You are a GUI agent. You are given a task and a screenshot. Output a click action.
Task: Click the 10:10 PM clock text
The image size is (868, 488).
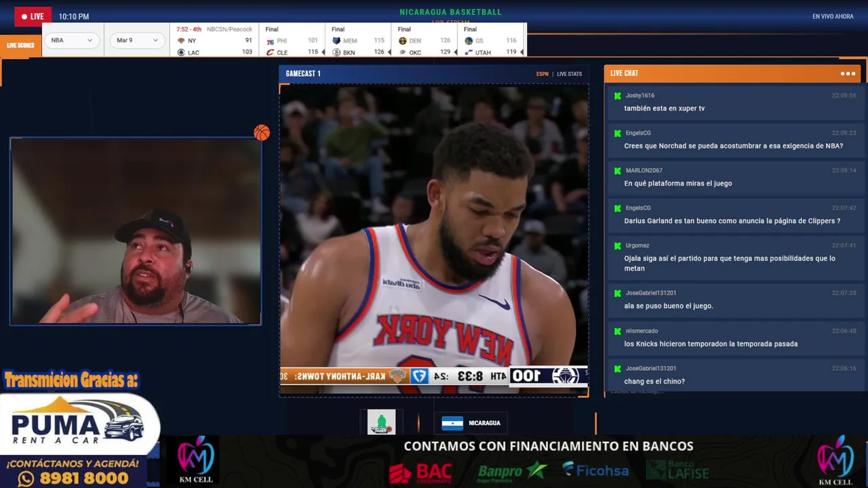click(74, 16)
